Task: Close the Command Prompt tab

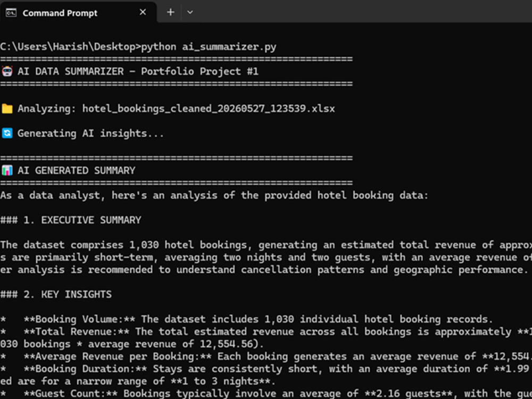Action: tap(143, 12)
